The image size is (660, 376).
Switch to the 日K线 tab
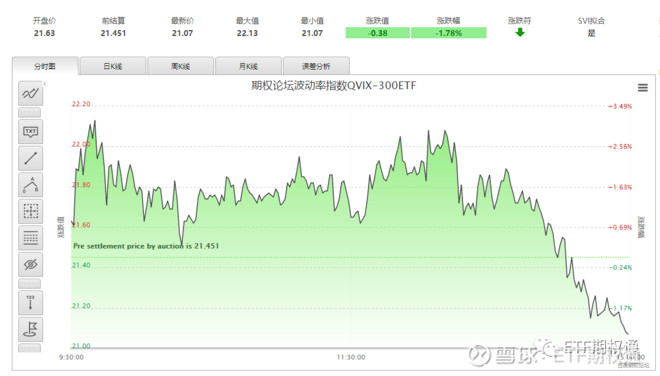pyautogui.click(x=113, y=66)
